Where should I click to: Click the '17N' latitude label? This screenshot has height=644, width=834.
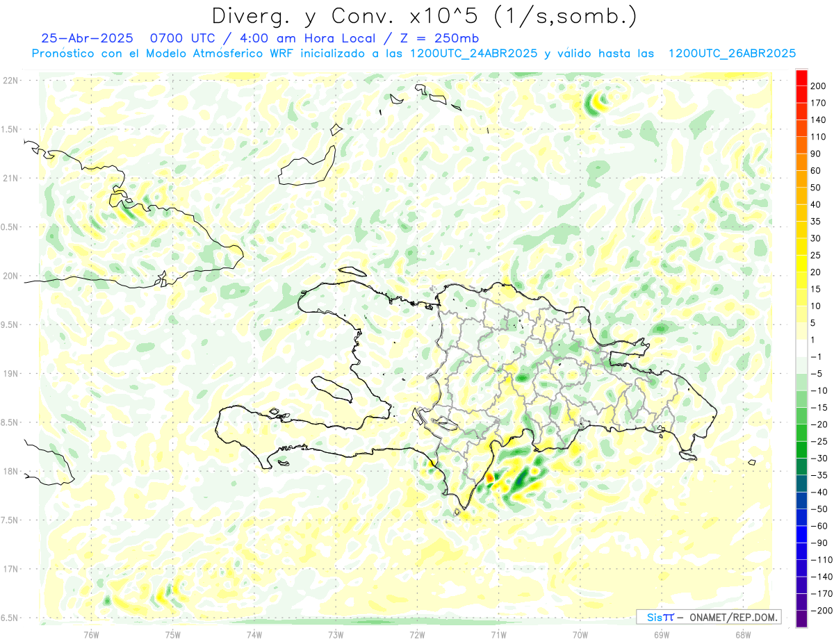[10, 569]
